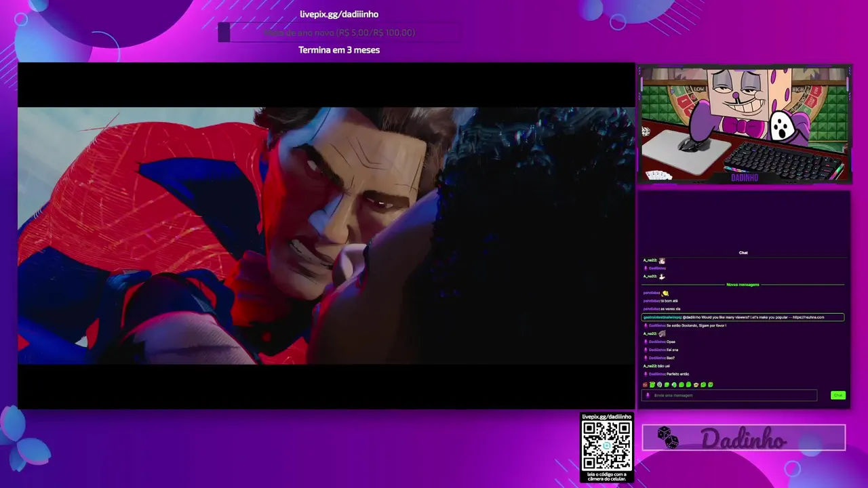Image resolution: width=868 pixels, height=488 pixels.
Task: Click the 'Bao?' chat message
Action: (x=671, y=358)
